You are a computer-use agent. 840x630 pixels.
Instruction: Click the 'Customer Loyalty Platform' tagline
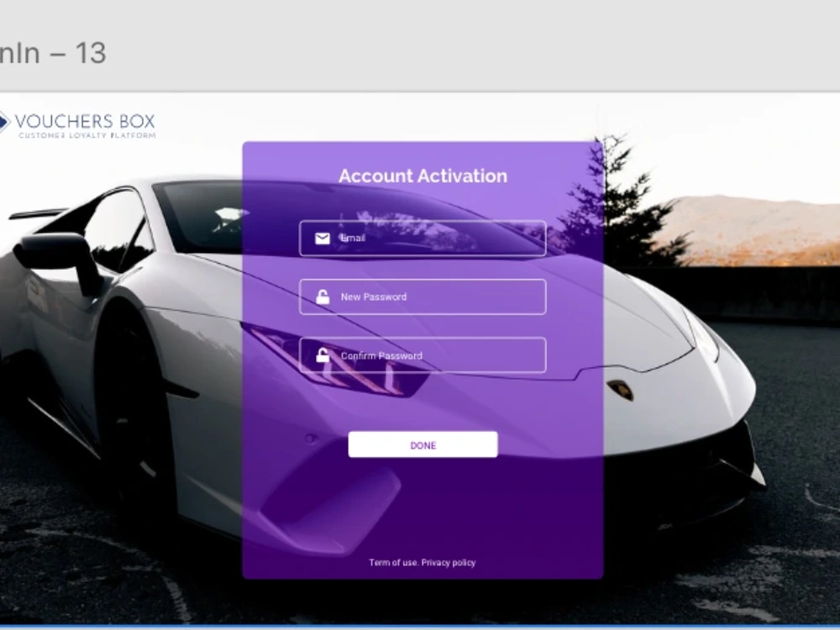(87, 135)
